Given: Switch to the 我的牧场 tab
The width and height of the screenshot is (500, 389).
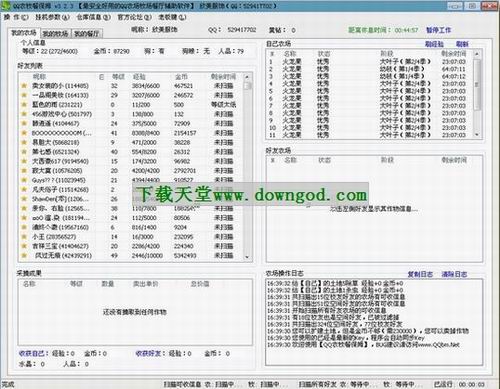Looking at the screenshot, I should [55, 34].
